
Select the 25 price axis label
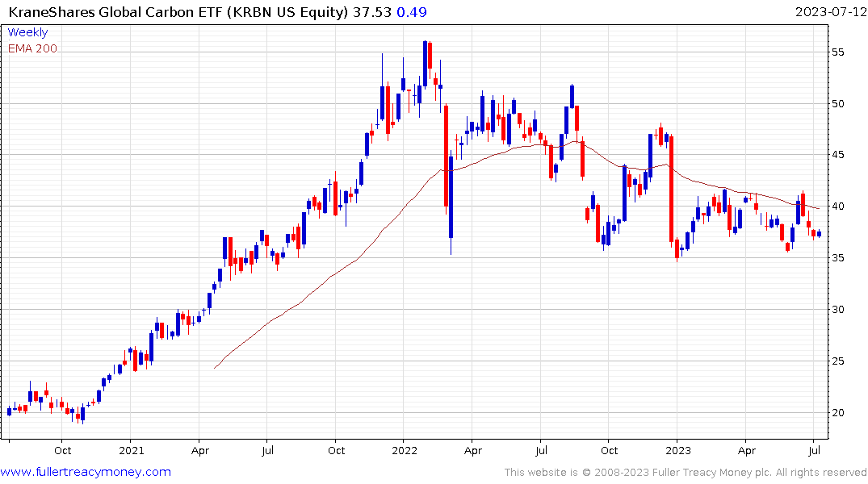click(x=837, y=361)
